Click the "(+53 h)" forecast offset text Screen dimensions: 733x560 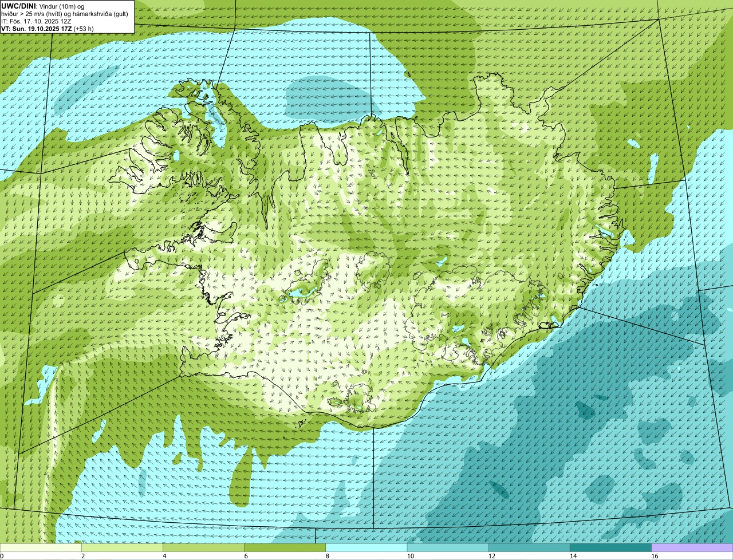coord(84,28)
